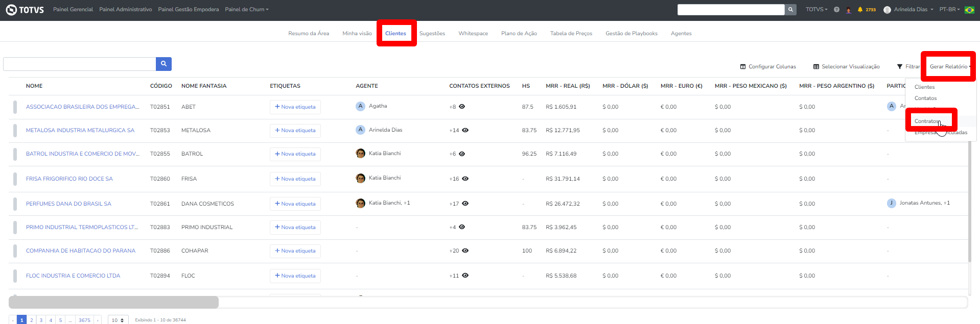The height and width of the screenshot is (324, 980).
Task: Click the global search field in header
Action: [731, 10]
